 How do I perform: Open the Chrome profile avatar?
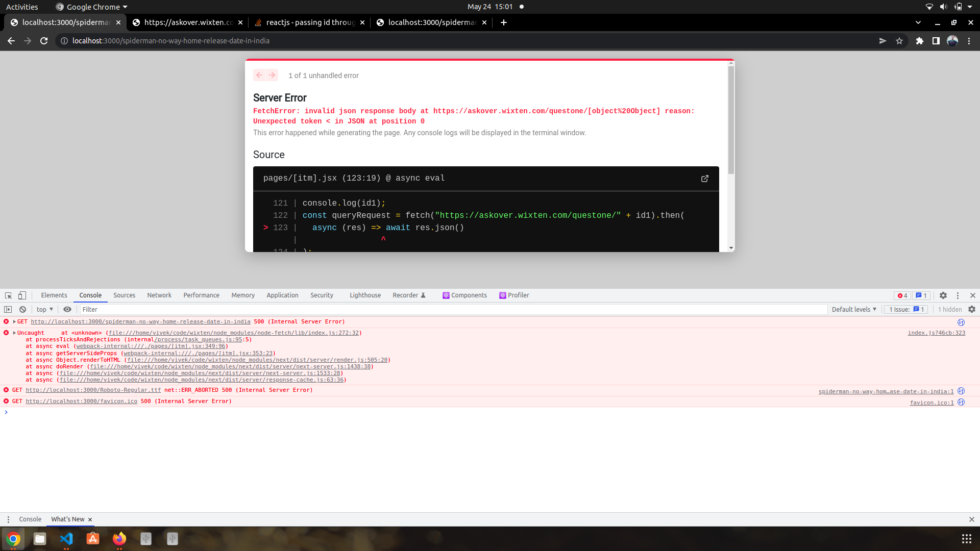pyautogui.click(x=952, y=41)
